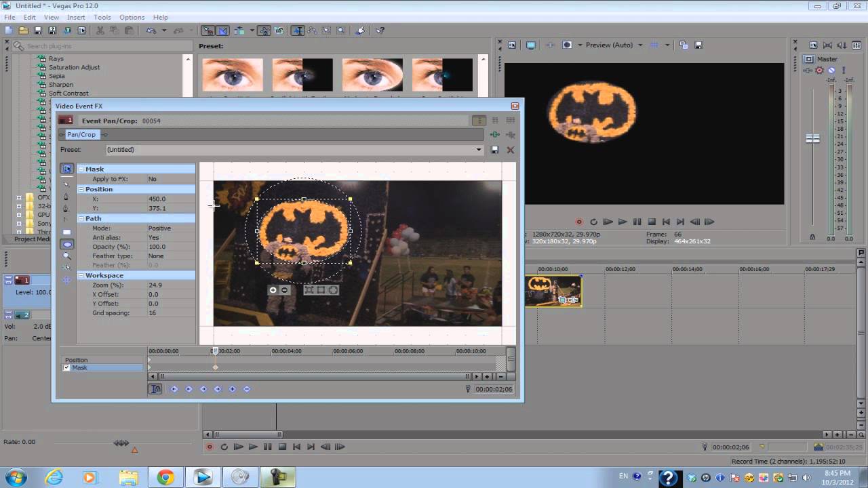Click the copy snapshot to clipboard icon
The height and width of the screenshot is (488, 868).
[x=684, y=45]
